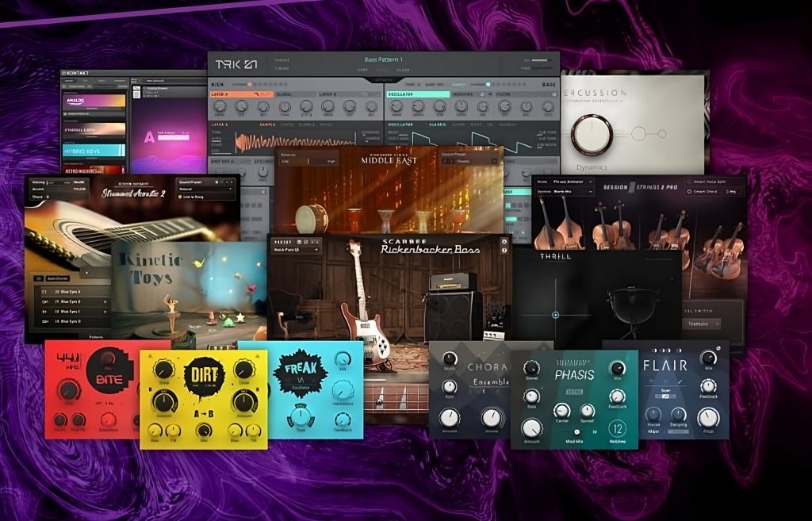This screenshot has width=812, height=521.
Task: Click the origami bird in Kinetic Toys
Action: pyautogui.click(x=198, y=263)
